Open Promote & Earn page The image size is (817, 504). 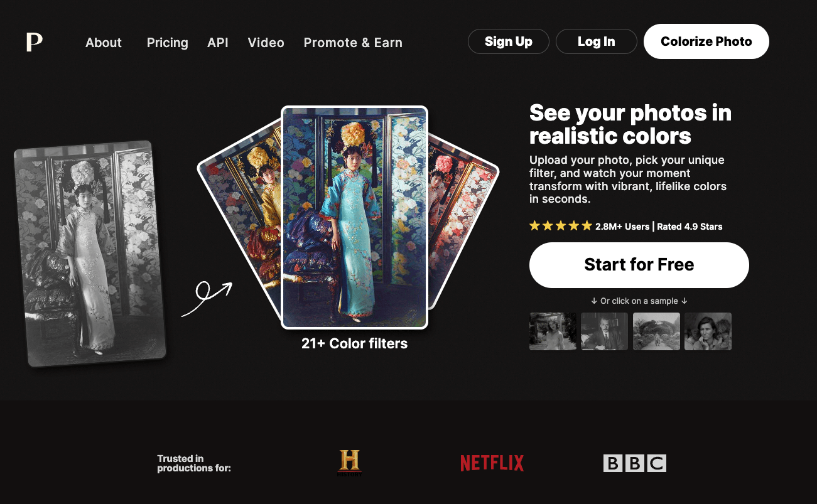[x=353, y=43]
